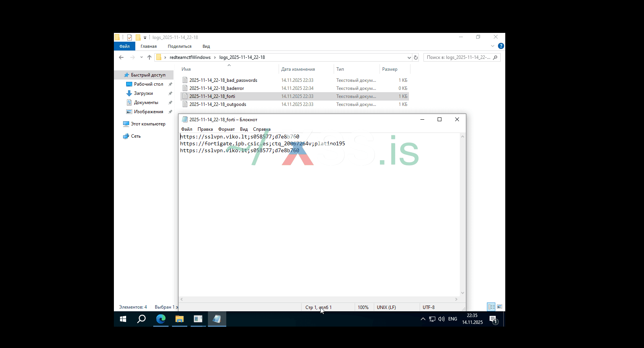Click the text file icon beside outgoods
The image size is (644, 348).
pos(185,104)
